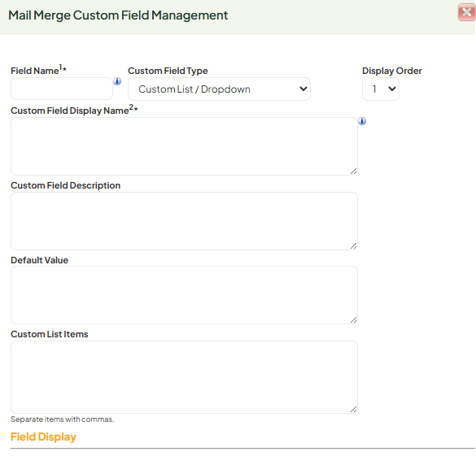Screen dimensions: 476x456
Task: Click the Field Display section heading
Action: [x=43, y=437]
